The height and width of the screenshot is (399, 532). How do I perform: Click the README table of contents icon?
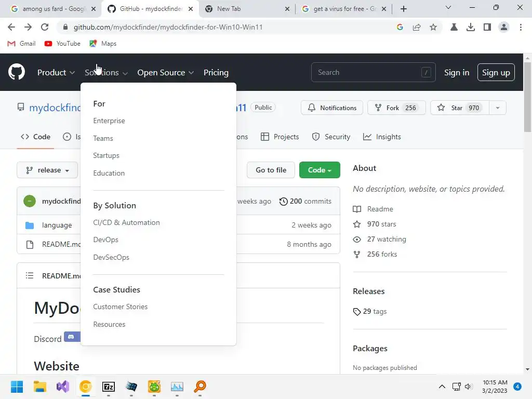pyautogui.click(x=30, y=275)
